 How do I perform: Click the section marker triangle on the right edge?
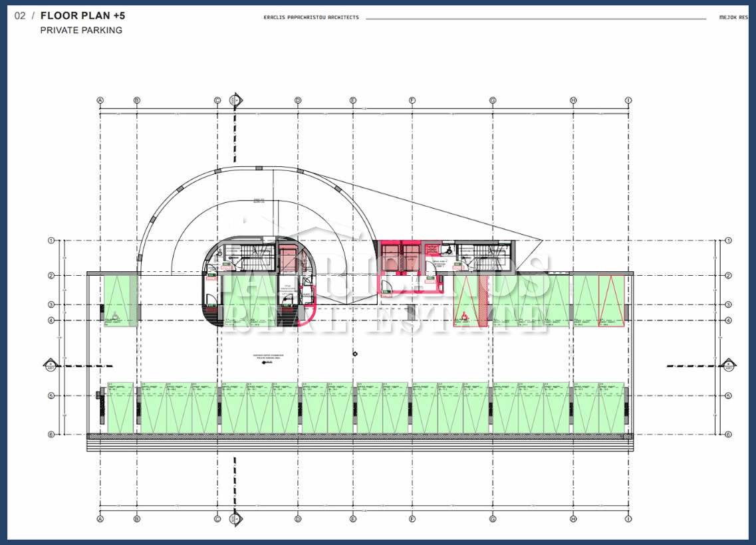click(x=728, y=364)
